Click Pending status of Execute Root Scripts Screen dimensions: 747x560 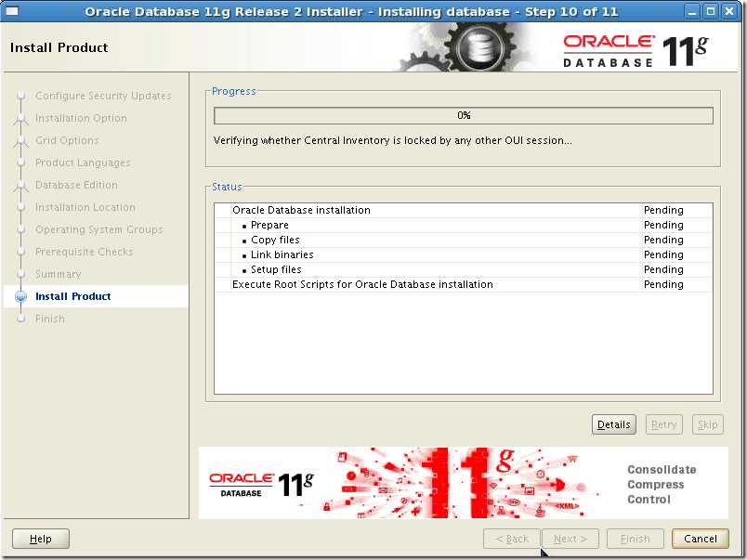663,284
